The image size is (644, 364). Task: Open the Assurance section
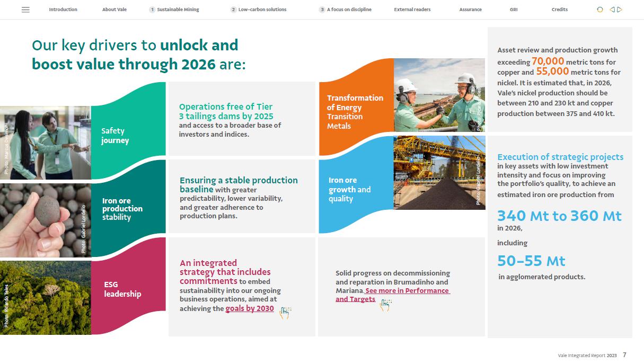pyautogui.click(x=470, y=10)
